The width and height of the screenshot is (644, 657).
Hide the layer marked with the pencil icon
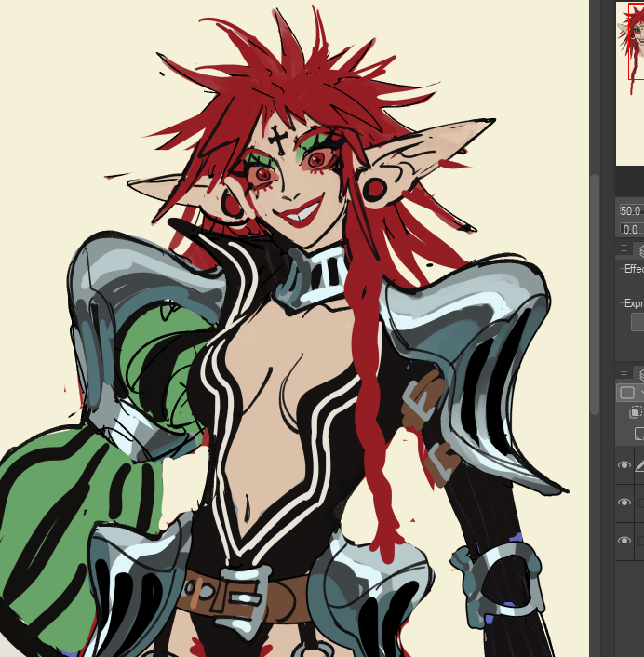624,465
